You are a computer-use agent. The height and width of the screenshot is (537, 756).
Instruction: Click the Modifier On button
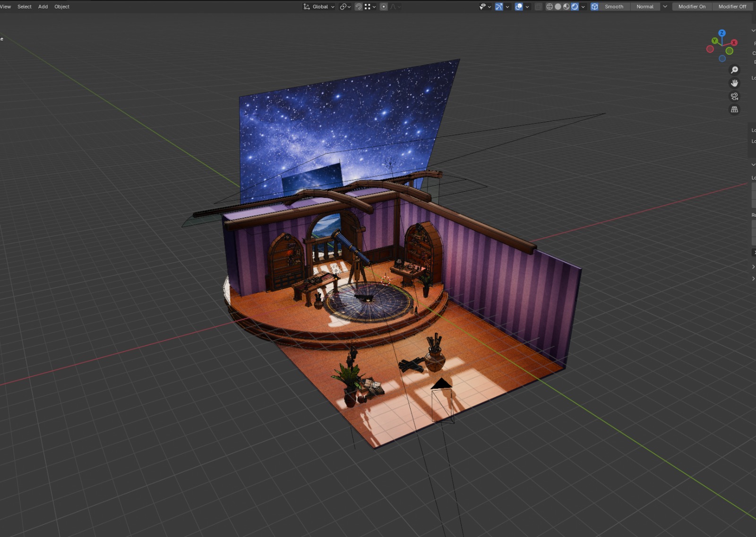click(x=692, y=7)
